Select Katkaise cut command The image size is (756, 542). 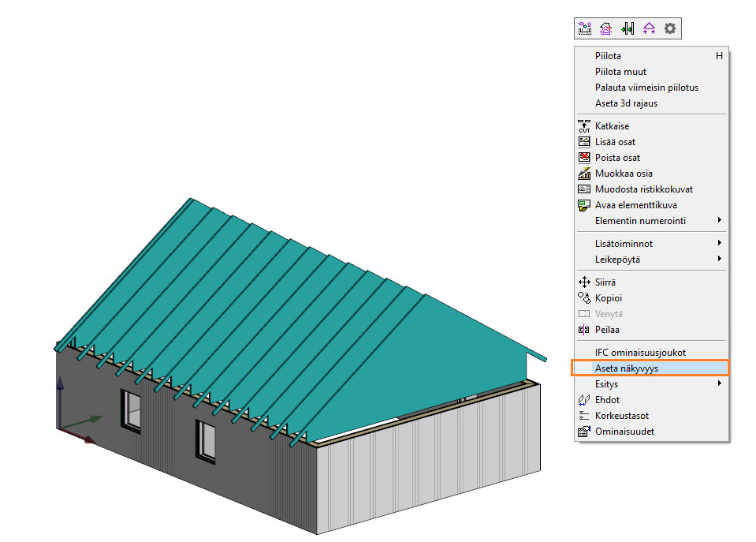coord(612,126)
